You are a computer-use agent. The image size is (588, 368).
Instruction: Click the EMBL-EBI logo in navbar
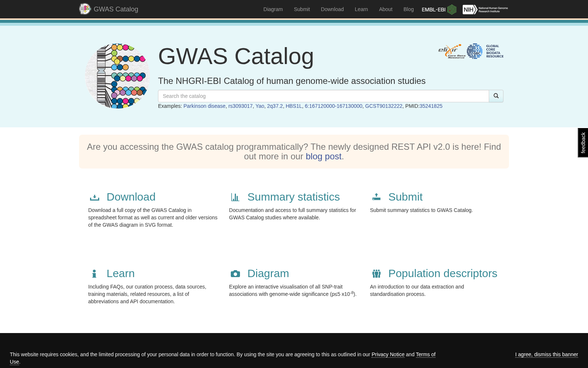(x=439, y=10)
